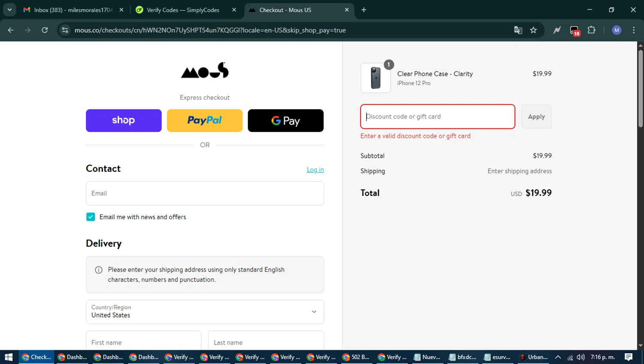Pay with Shop Pay button
The image size is (644, 364).
click(x=124, y=120)
